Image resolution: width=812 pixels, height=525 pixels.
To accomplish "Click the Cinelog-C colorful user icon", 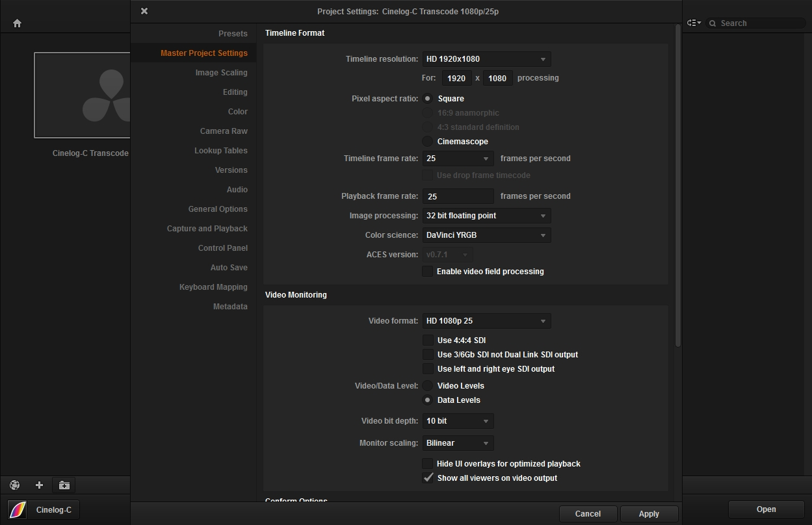I will pyautogui.click(x=18, y=510).
